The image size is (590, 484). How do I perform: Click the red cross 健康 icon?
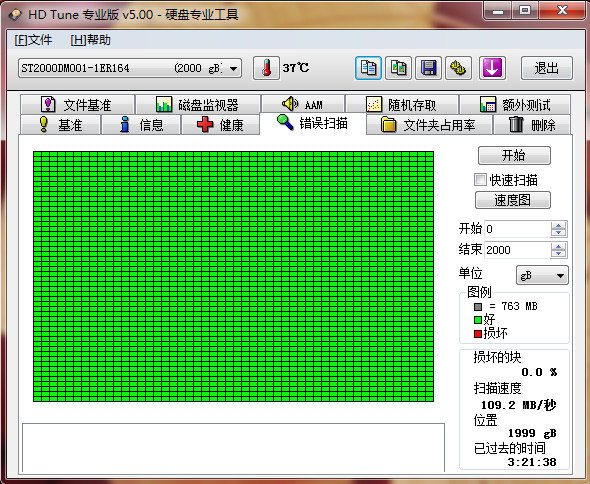coord(205,124)
